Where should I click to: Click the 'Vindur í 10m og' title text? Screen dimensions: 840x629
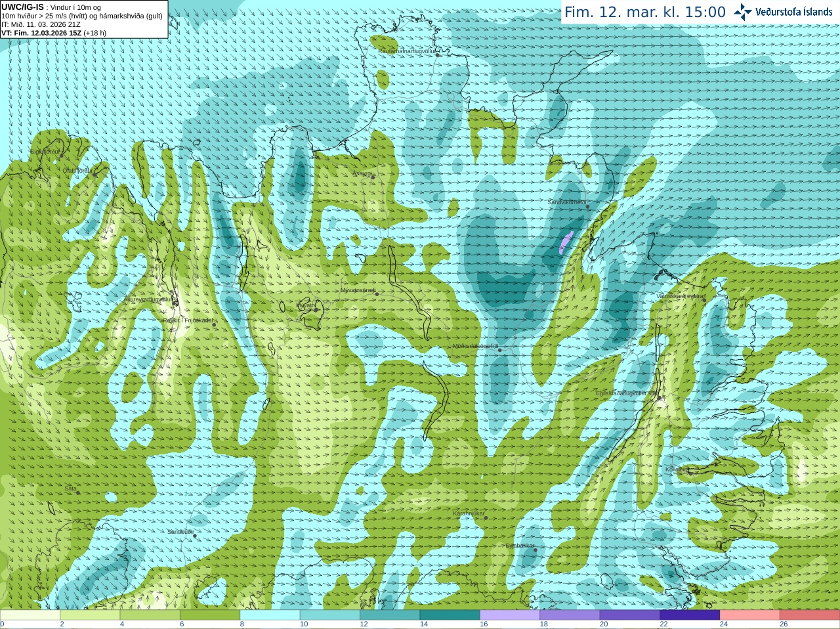(75, 7)
